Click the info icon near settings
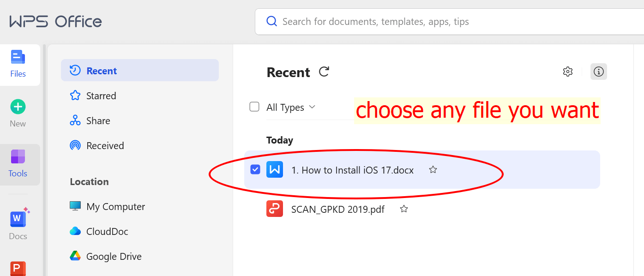This screenshot has height=276, width=644. [598, 72]
